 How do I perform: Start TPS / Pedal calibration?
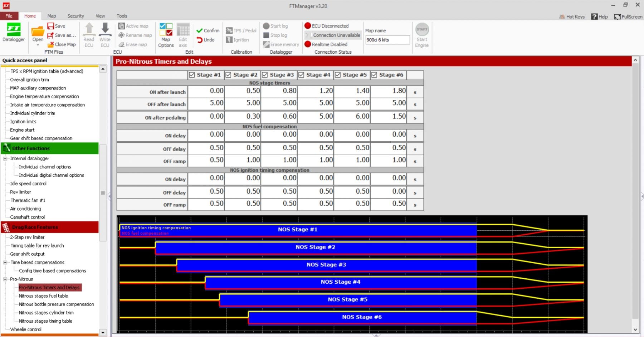[x=240, y=30]
